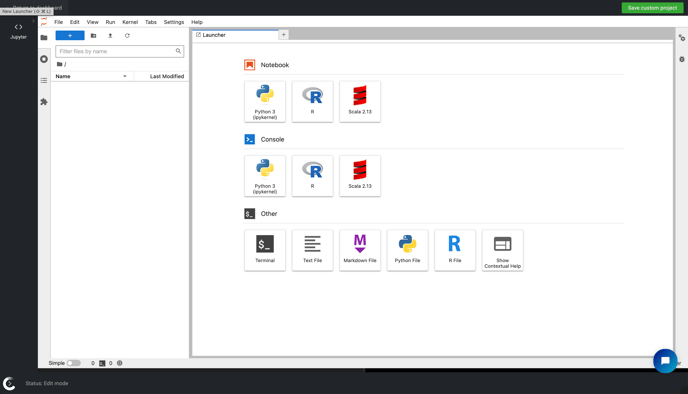Start a Scala 2.13 console
Viewport: 688px width, 394px height.
[360, 176]
